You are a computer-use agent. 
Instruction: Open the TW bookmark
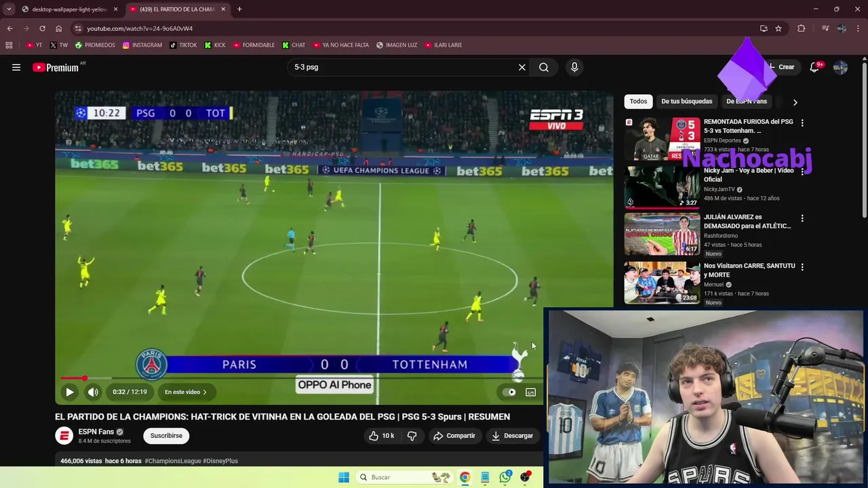pyautogui.click(x=59, y=45)
